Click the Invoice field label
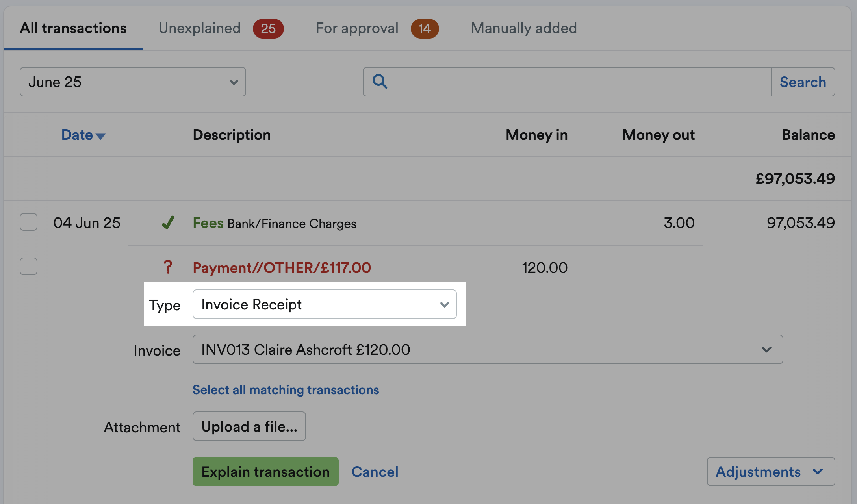The width and height of the screenshot is (857, 504). pyautogui.click(x=157, y=350)
